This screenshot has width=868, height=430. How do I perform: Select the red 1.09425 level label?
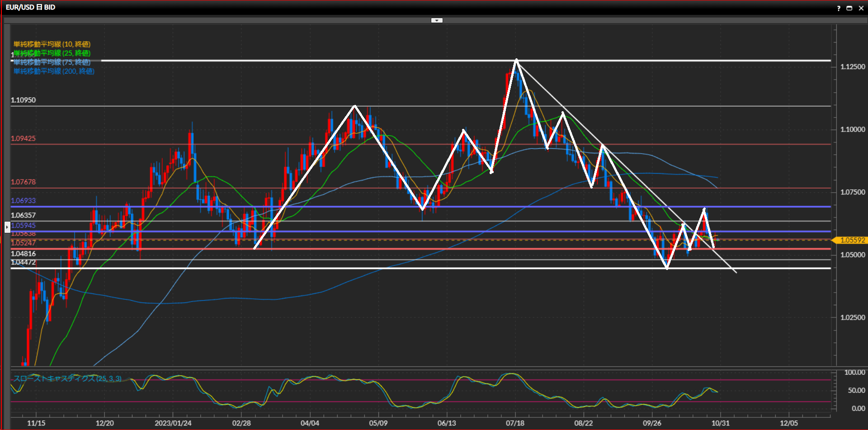pos(24,138)
